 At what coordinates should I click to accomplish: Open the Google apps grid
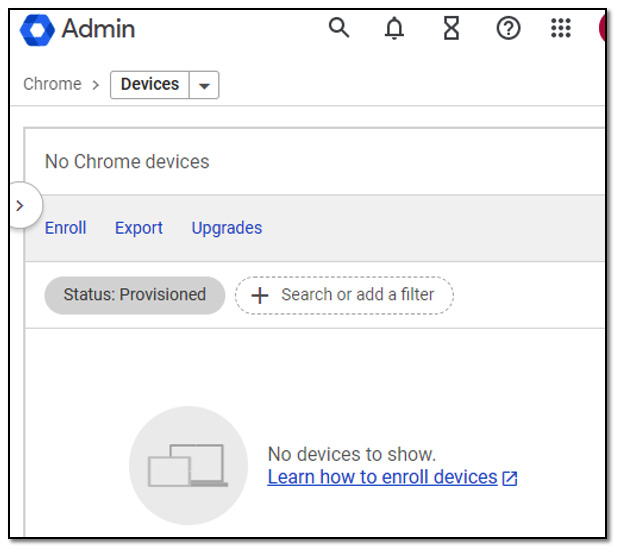(x=561, y=28)
